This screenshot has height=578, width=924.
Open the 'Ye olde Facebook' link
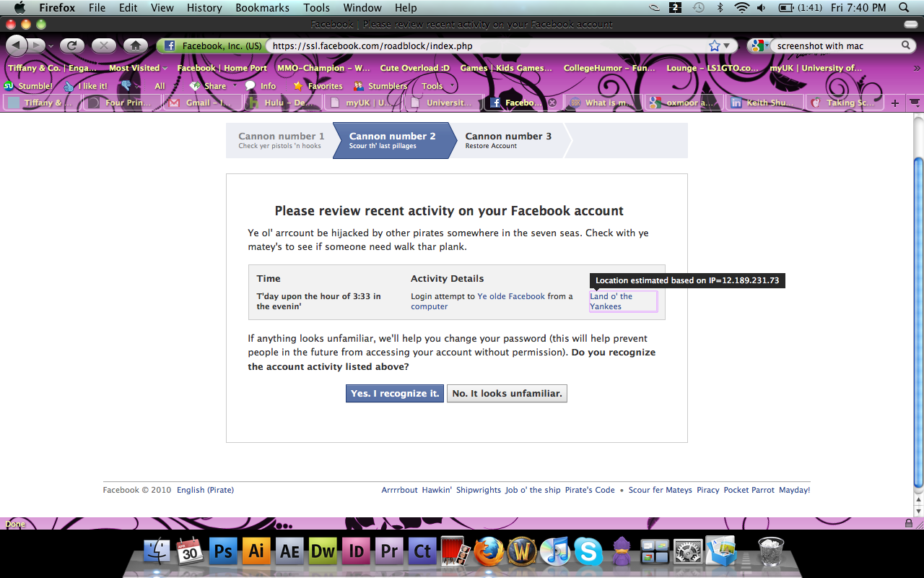[x=511, y=296]
